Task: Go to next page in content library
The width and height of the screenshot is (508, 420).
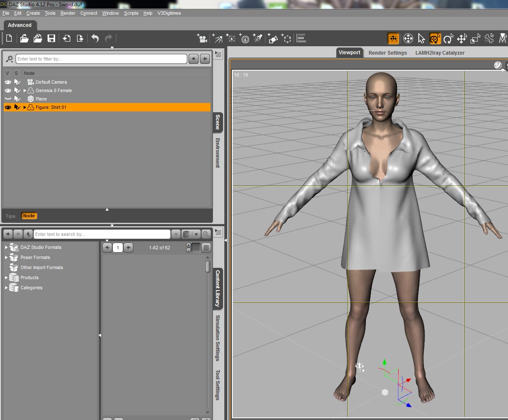Action: pos(128,248)
